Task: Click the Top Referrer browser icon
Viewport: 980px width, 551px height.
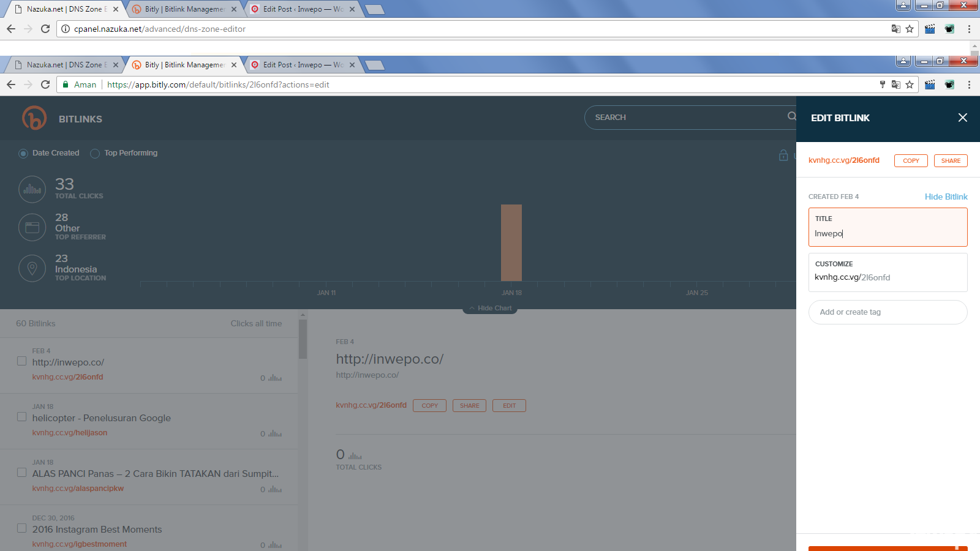Action: 32,228
